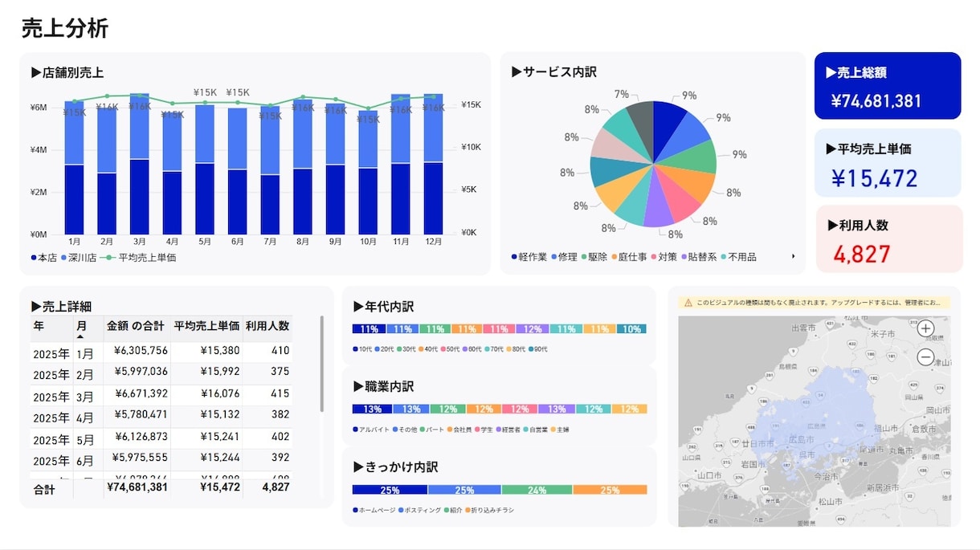Viewport: 980px width, 550px height.
Task: Sort table by 利用人数 column header
Action: pyautogui.click(x=267, y=326)
